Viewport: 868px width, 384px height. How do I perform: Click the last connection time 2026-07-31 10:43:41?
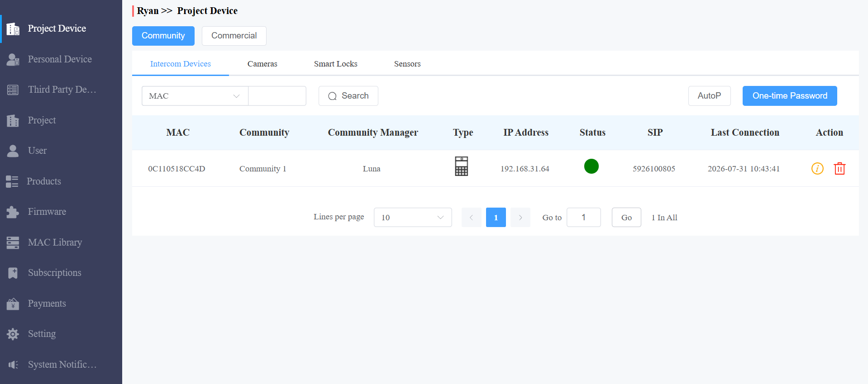pyautogui.click(x=744, y=169)
